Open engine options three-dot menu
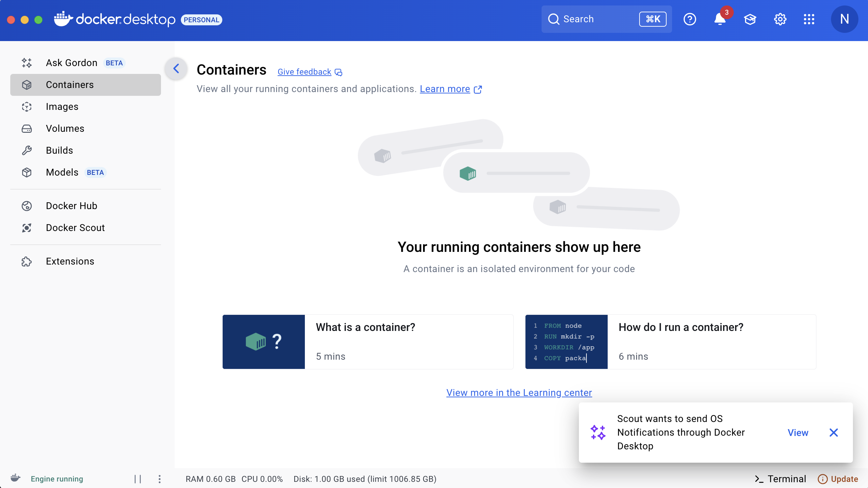Viewport: 868px width, 488px height. pos(159,479)
